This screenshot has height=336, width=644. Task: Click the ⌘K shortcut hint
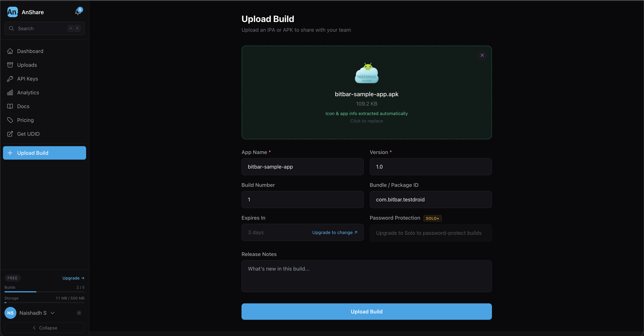pyautogui.click(x=74, y=28)
